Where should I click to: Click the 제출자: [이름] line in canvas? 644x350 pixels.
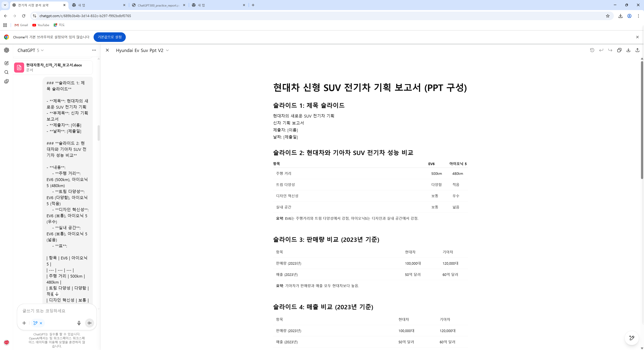[x=285, y=130]
